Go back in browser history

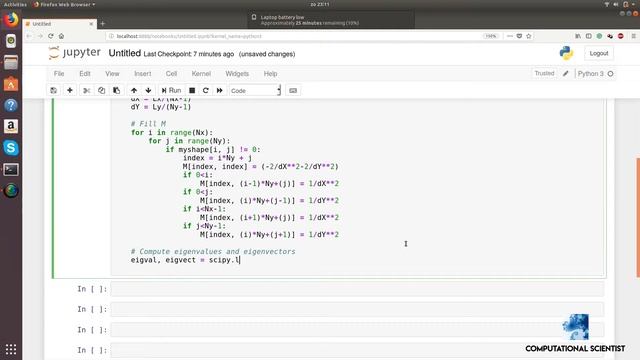29,36
